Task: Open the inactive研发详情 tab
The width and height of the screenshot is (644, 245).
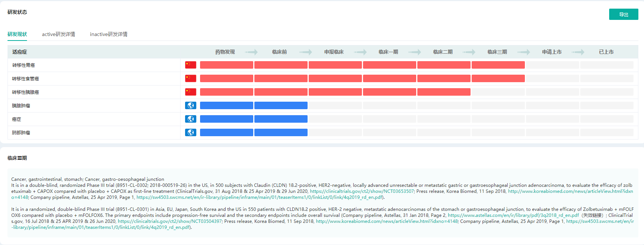Action: pyautogui.click(x=109, y=34)
